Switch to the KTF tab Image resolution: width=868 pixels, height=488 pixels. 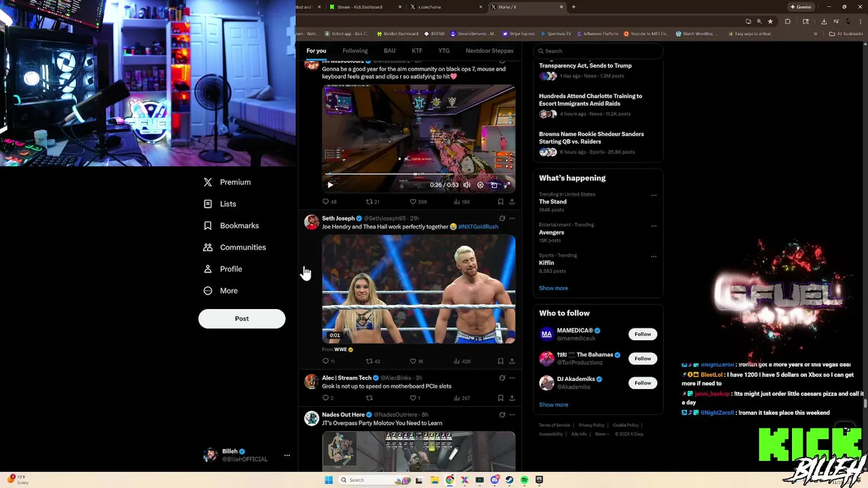[x=417, y=51]
